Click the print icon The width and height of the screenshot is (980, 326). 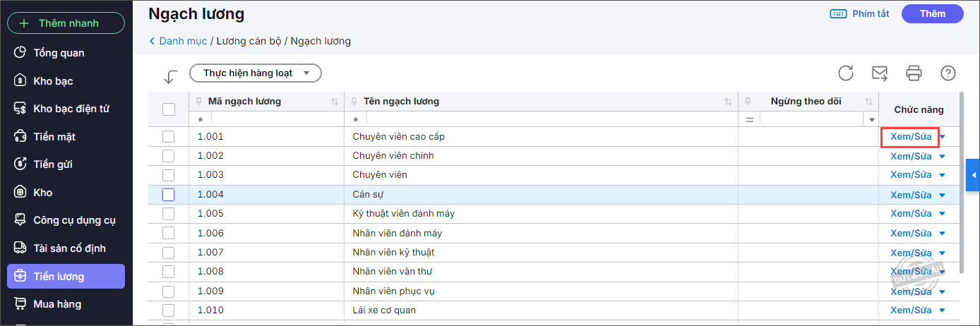[x=914, y=73]
